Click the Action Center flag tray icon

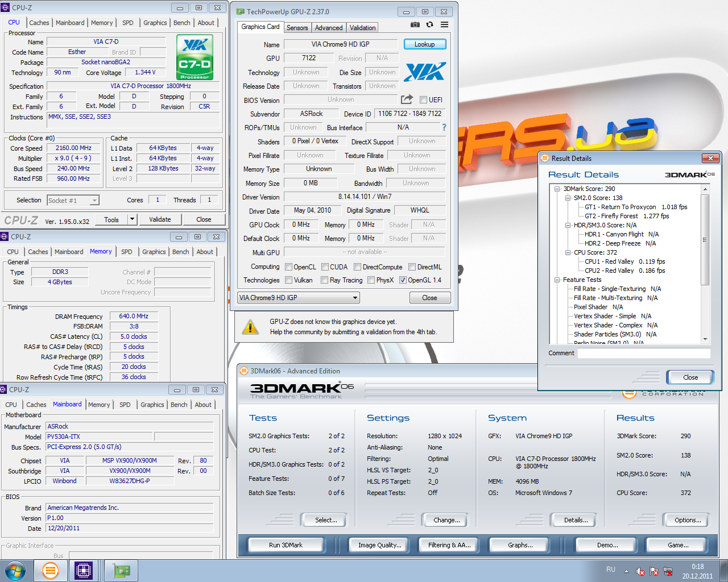coord(654,571)
